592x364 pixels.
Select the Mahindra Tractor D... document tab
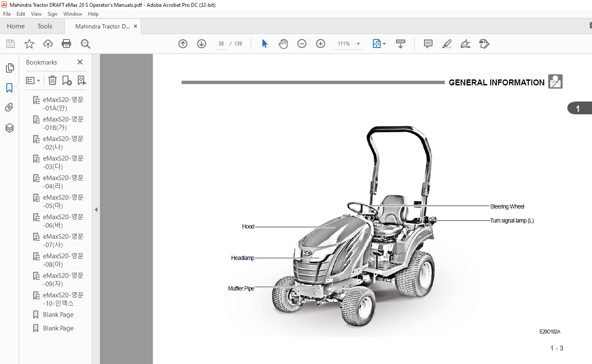[x=102, y=26]
